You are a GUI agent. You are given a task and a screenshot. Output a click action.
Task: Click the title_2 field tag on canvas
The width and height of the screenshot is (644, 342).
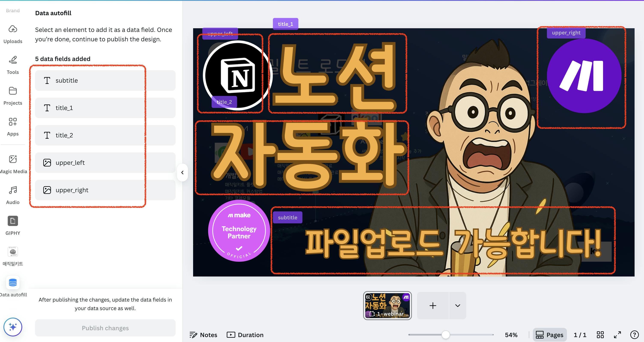click(224, 102)
